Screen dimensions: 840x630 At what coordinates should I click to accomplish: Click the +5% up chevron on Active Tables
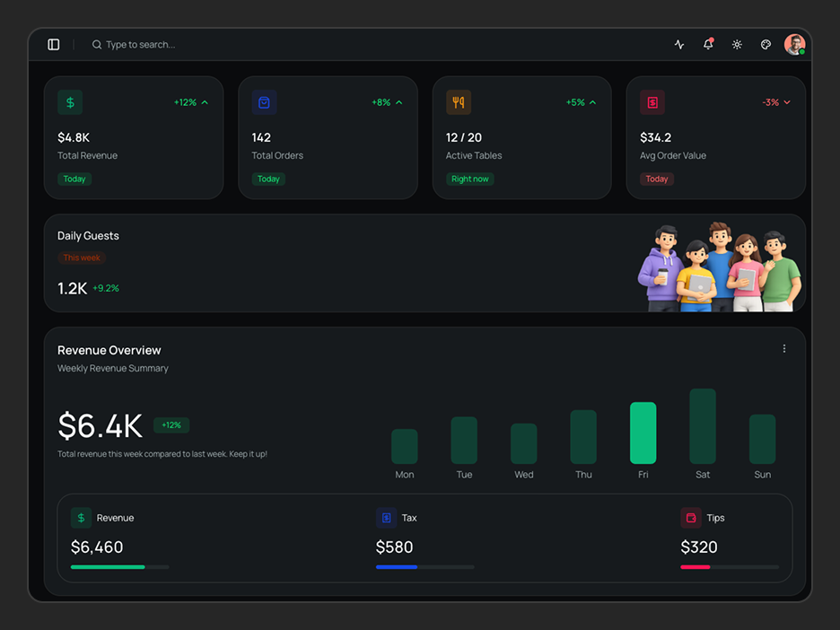click(592, 102)
